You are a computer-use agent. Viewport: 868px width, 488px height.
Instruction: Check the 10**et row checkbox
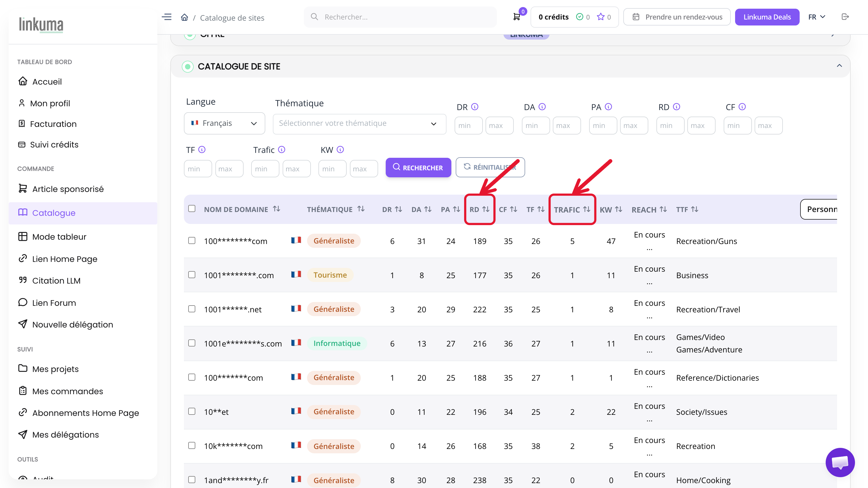192,411
